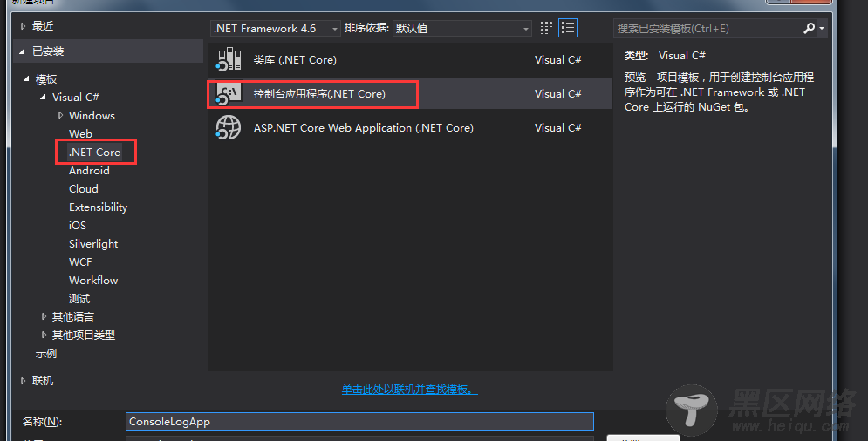Expand the 最近 section
This screenshot has width=868, height=441.
tap(23, 26)
